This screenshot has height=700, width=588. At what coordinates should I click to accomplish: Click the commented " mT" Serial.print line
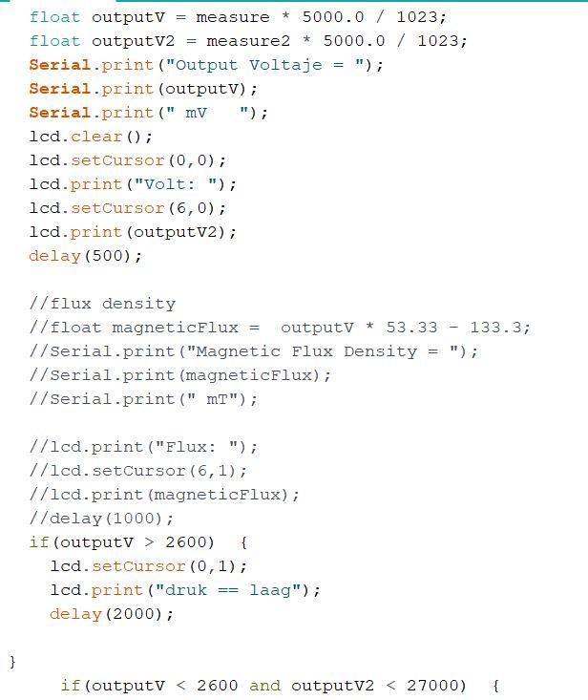pyautogui.click(x=143, y=399)
